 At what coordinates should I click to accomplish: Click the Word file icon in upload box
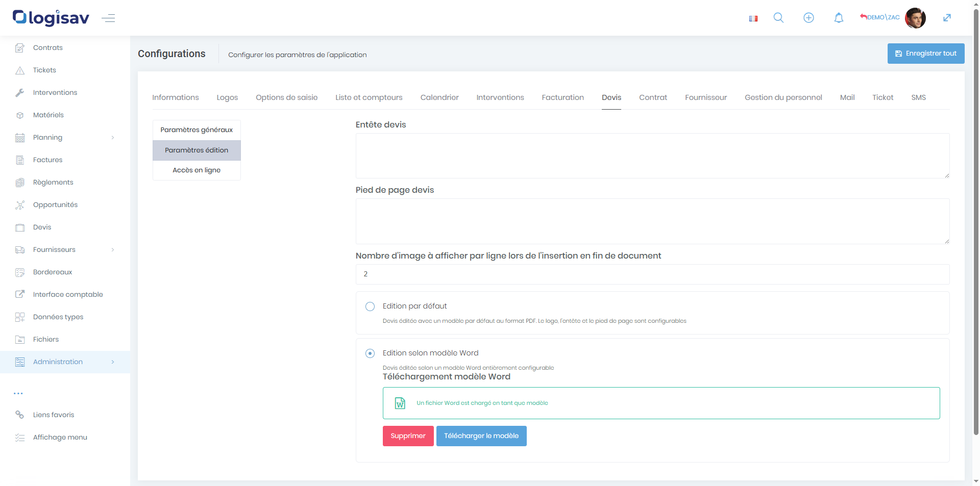coord(400,403)
